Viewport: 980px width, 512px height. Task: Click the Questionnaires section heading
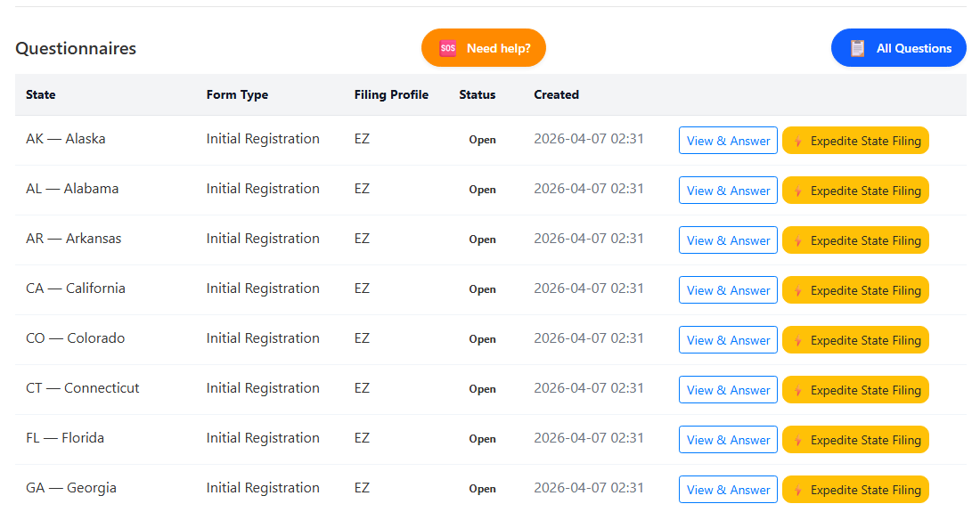coord(76,49)
